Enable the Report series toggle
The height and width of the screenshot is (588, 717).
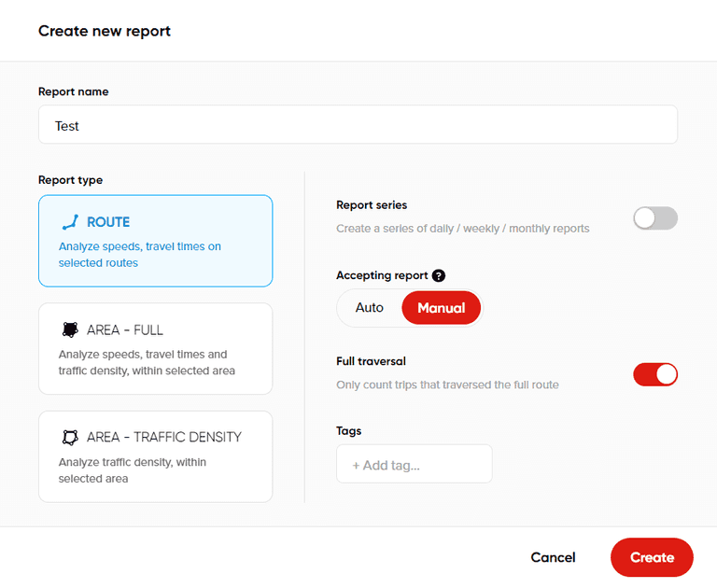[x=654, y=218]
